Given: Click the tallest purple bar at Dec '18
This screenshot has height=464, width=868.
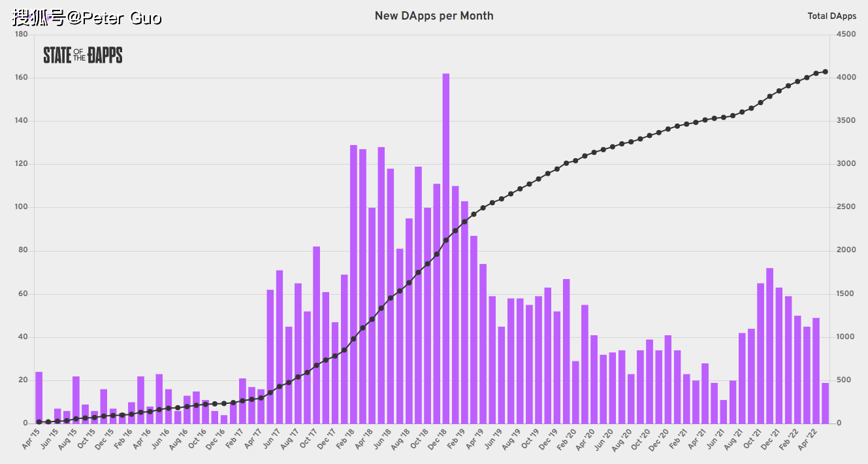Looking at the screenshot, I should coord(446,248).
